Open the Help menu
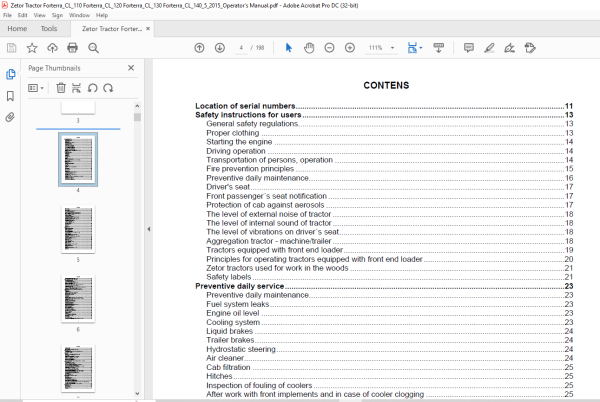Image resolution: width=600 pixels, height=402 pixels. (102, 15)
